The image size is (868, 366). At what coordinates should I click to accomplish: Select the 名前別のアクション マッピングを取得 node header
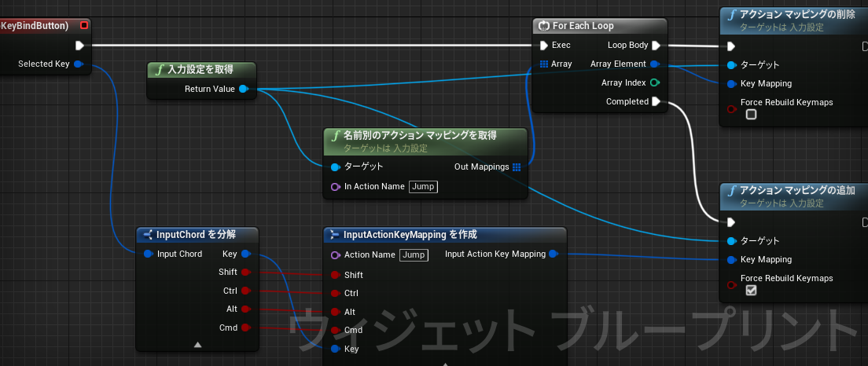(x=425, y=141)
